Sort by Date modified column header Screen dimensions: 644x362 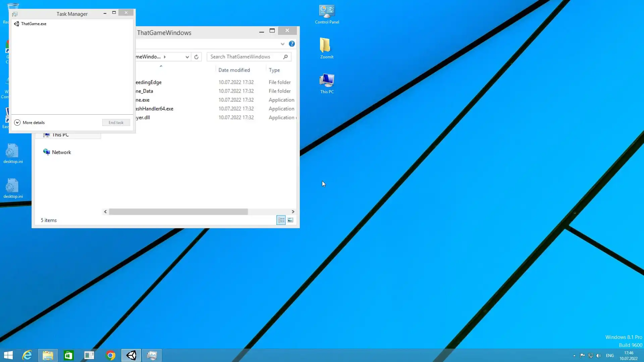(x=234, y=70)
